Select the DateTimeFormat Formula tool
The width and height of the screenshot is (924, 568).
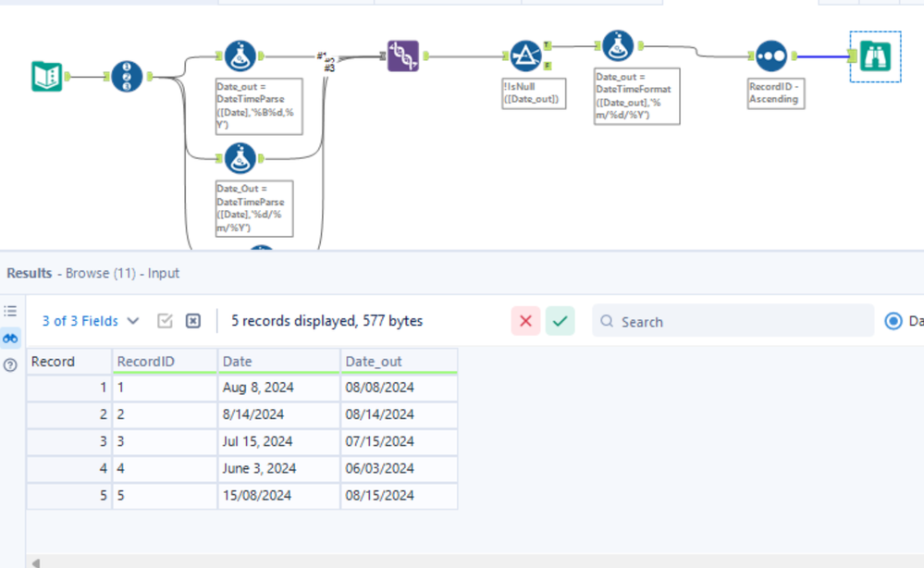pyautogui.click(x=618, y=46)
